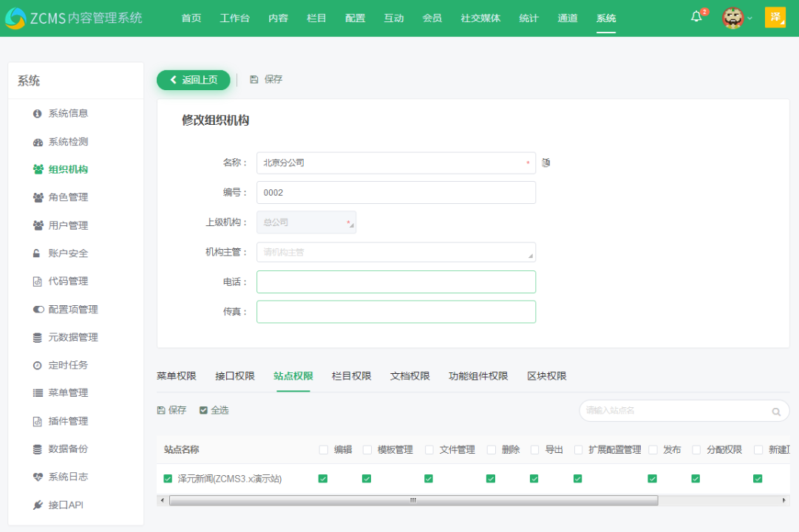The image size is (799, 532).
Task: Open the notifications bell icon
Action: pos(696,16)
